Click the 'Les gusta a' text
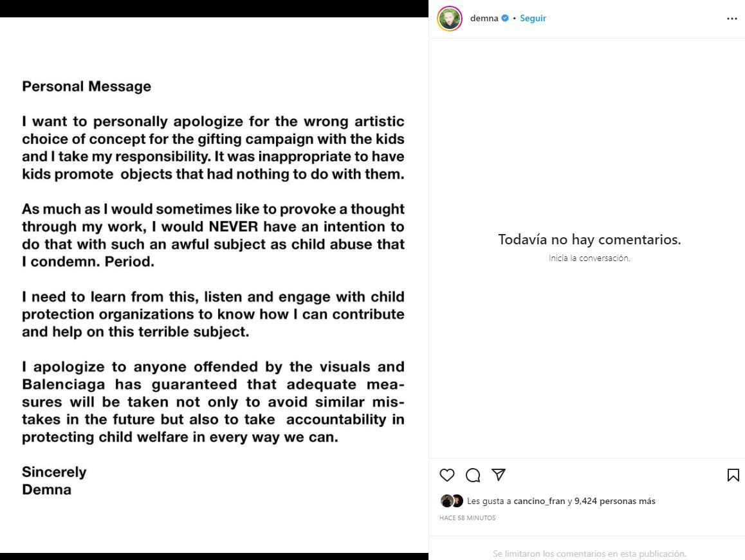The image size is (745, 560). (x=489, y=501)
